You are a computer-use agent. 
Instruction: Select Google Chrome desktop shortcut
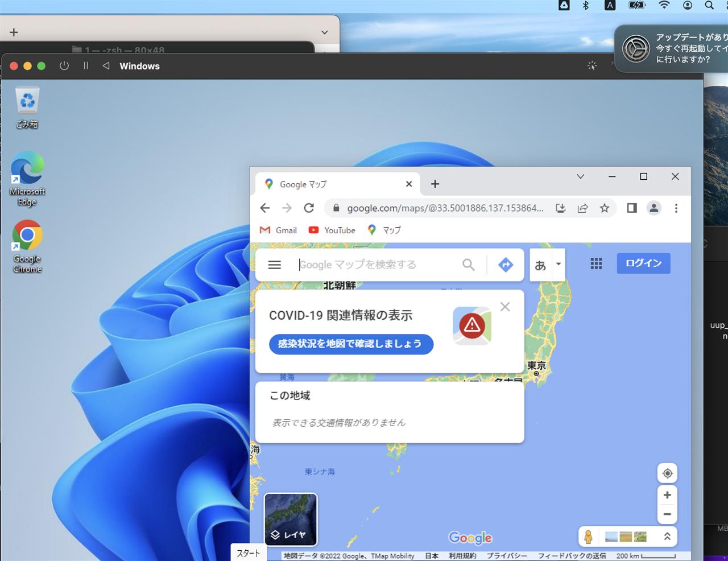[27, 246]
